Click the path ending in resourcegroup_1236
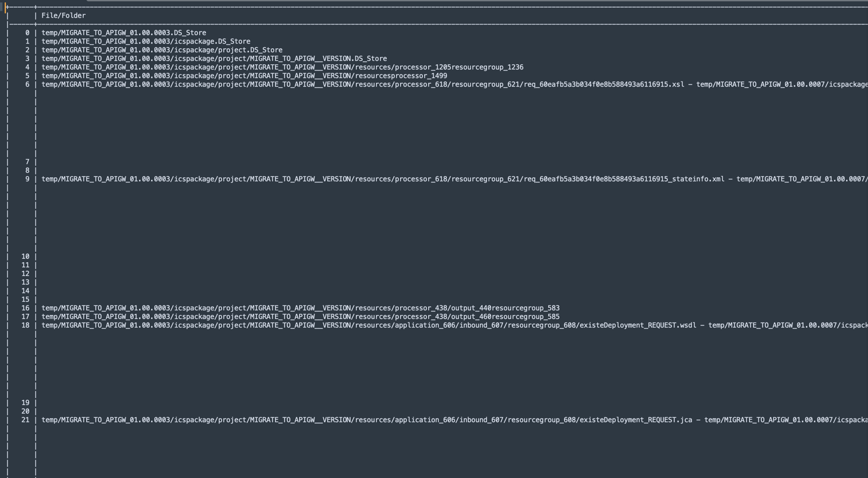The height and width of the screenshot is (478, 868). pyautogui.click(x=282, y=67)
